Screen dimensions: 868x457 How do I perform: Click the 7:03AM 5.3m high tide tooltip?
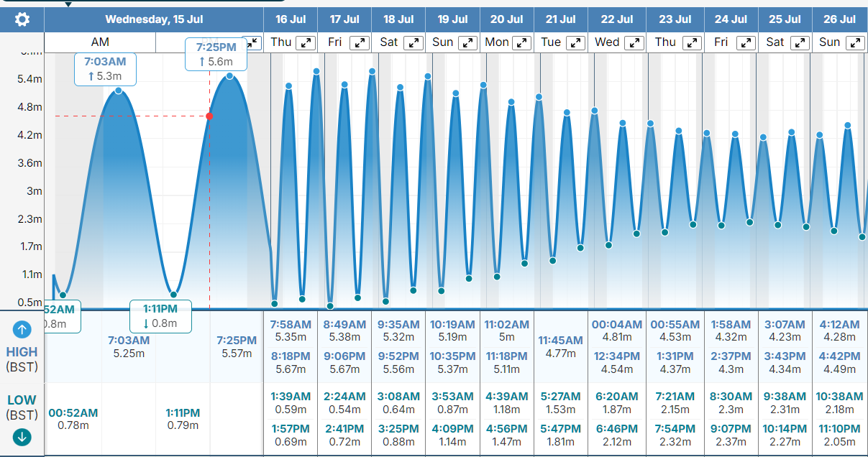point(104,69)
